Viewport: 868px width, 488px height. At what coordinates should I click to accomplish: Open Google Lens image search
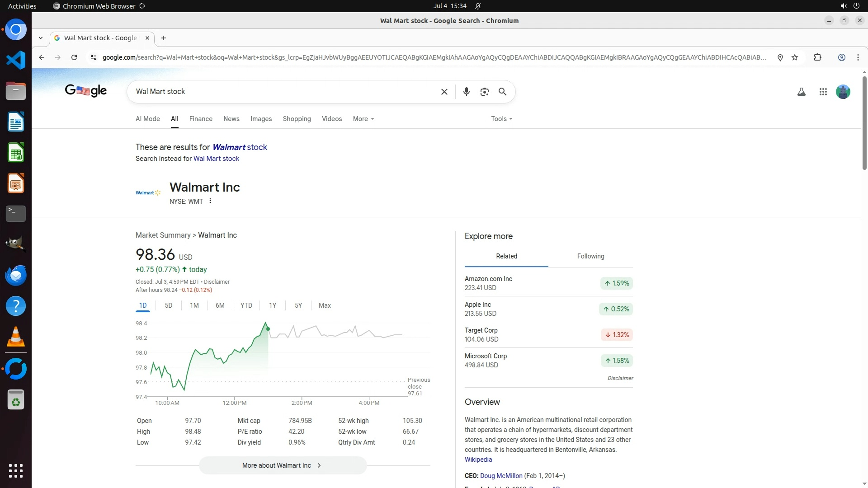pos(484,92)
